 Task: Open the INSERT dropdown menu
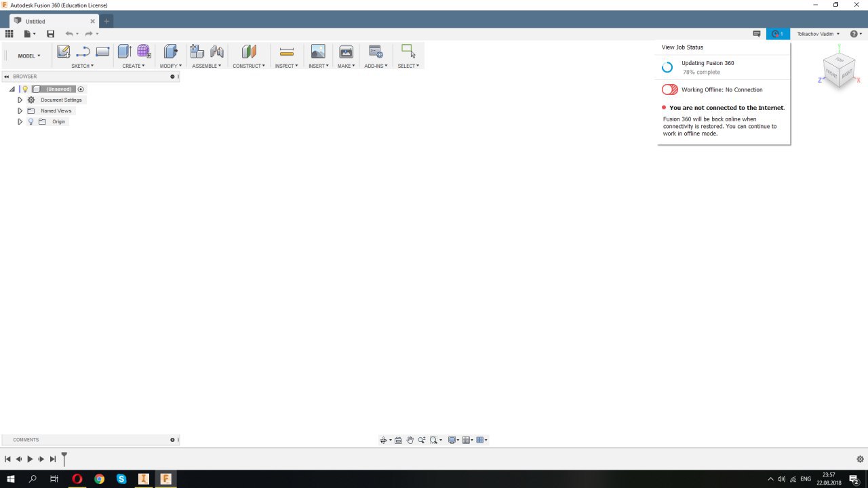coord(318,66)
